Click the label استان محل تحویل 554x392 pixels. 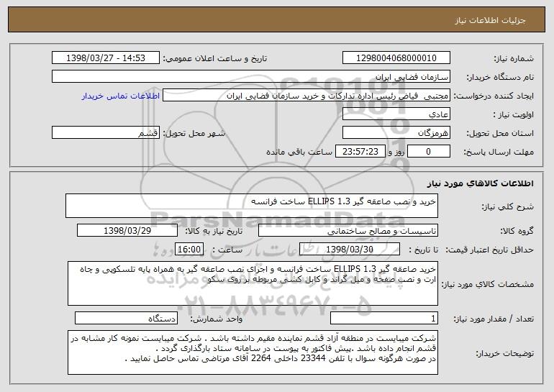500,134
